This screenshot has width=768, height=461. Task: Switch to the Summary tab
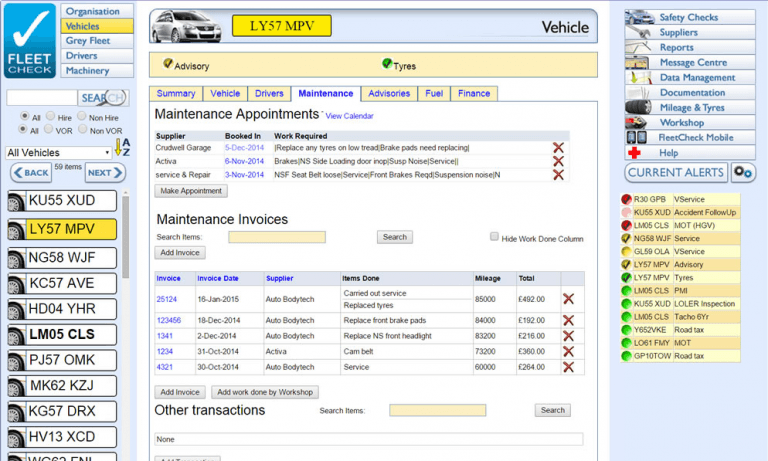click(176, 94)
